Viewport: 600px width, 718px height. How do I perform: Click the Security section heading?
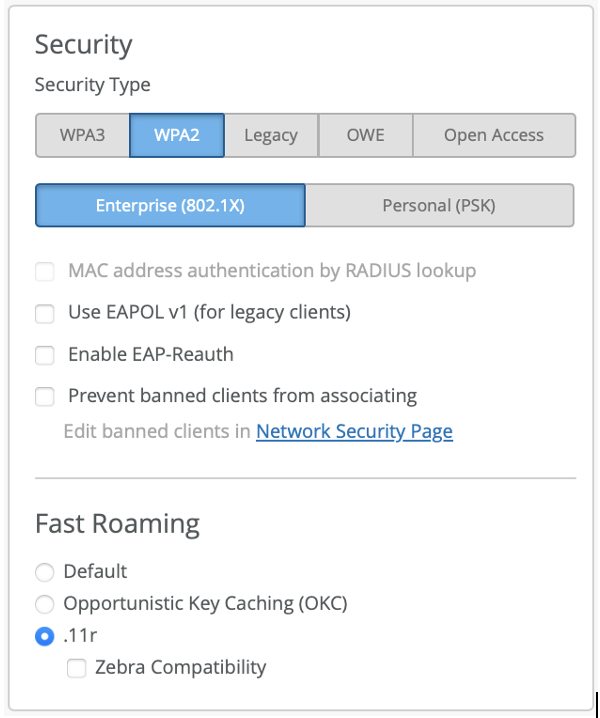[83, 45]
